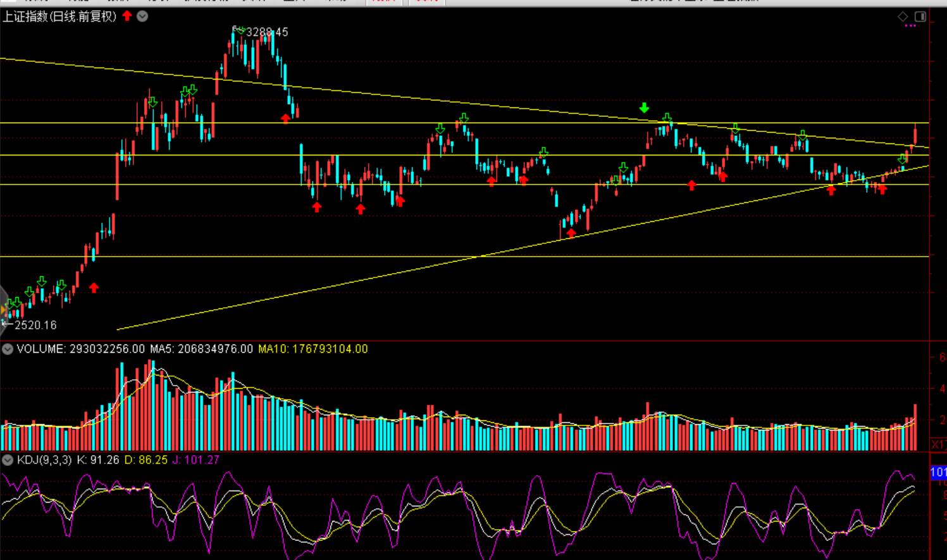
Task: Click the KDJ(9,3,3) parameter label
Action: click(x=44, y=460)
